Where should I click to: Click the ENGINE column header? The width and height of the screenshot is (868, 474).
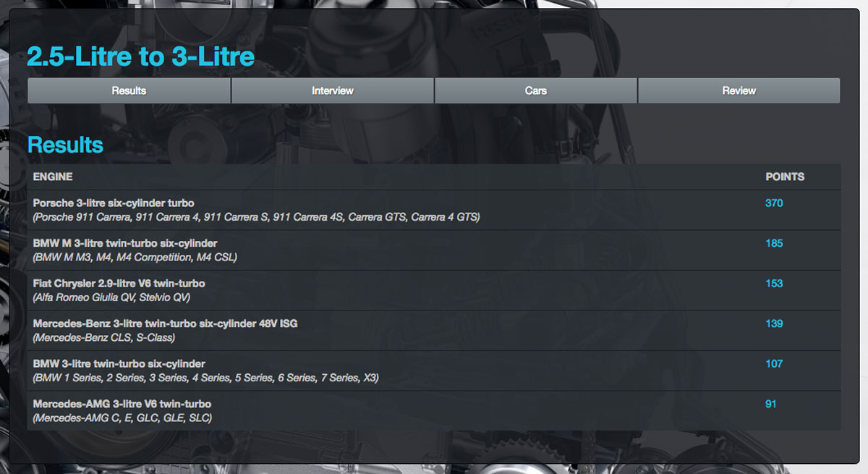tap(53, 177)
